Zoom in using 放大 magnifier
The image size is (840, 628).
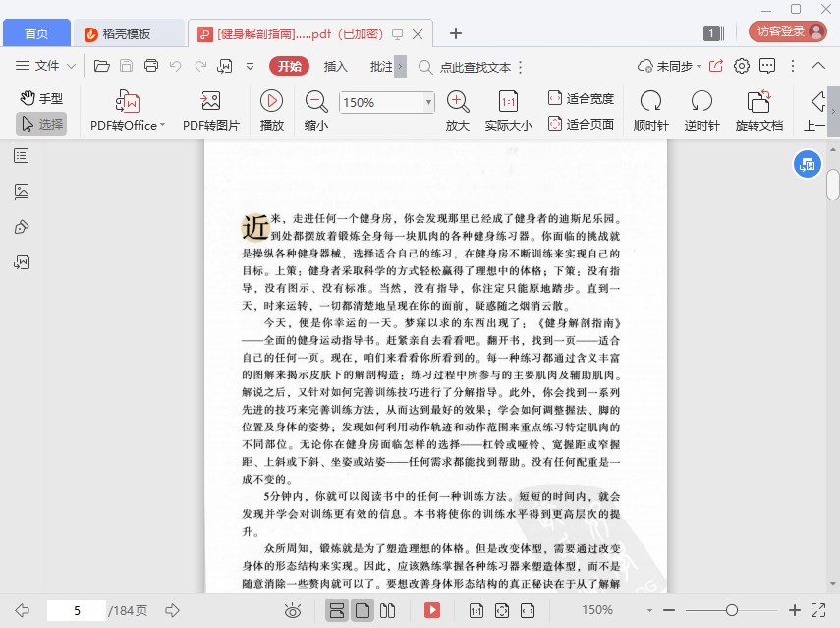click(458, 101)
